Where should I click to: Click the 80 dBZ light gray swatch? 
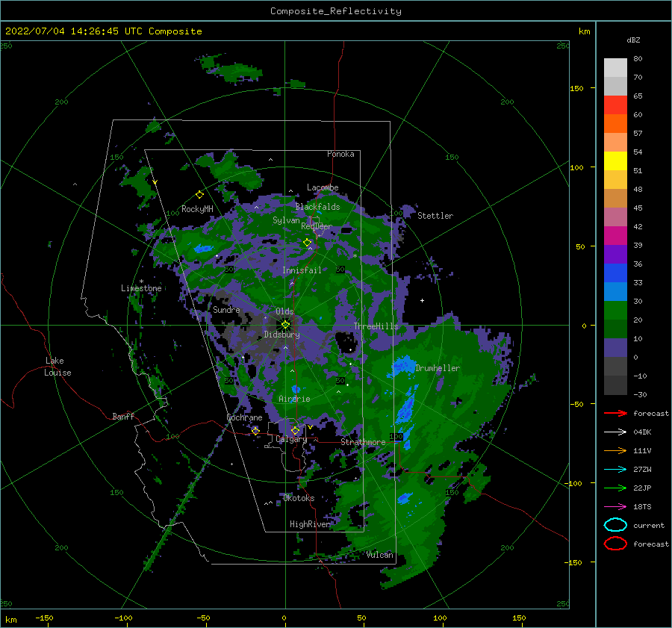tap(615, 68)
